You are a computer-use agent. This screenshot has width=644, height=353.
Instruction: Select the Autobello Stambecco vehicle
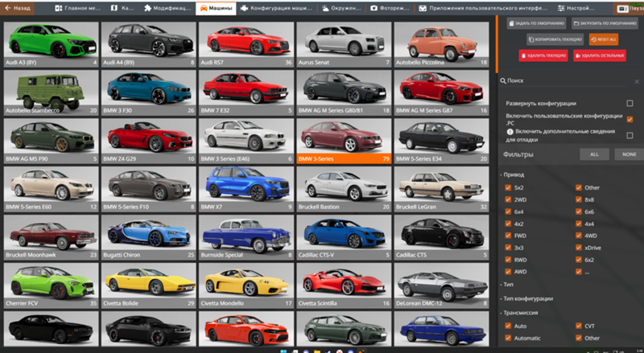tap(51, 92)
